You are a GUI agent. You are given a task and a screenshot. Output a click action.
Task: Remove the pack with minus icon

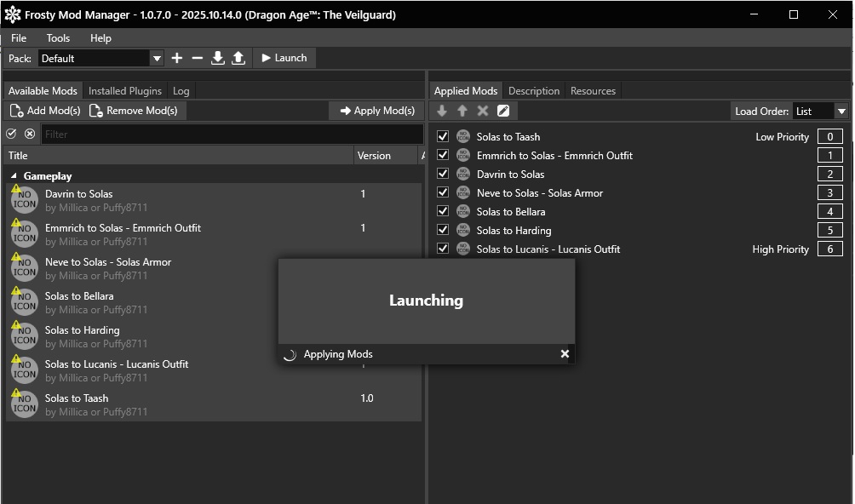point(198,58)
